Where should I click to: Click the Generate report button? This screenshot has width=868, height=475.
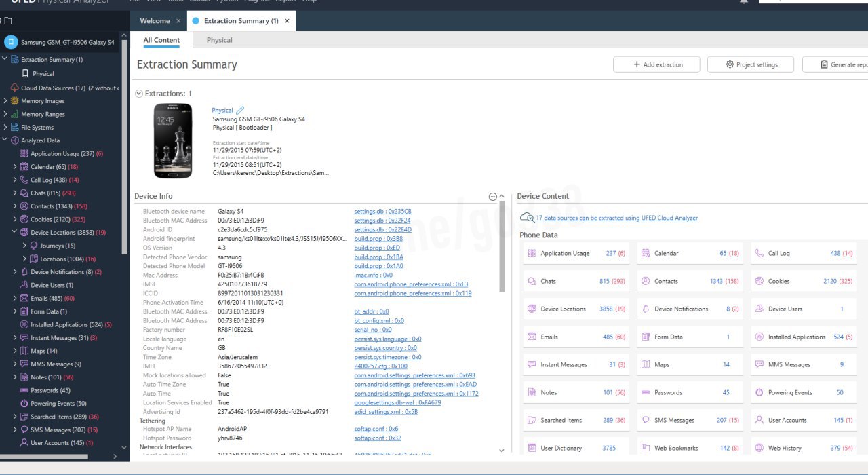[x=835, y=64]
